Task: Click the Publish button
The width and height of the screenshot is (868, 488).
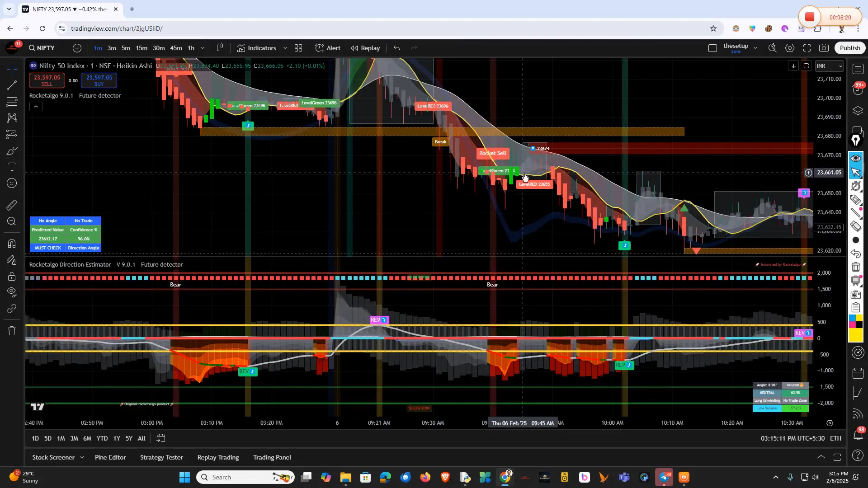Action: click(849, 47)
